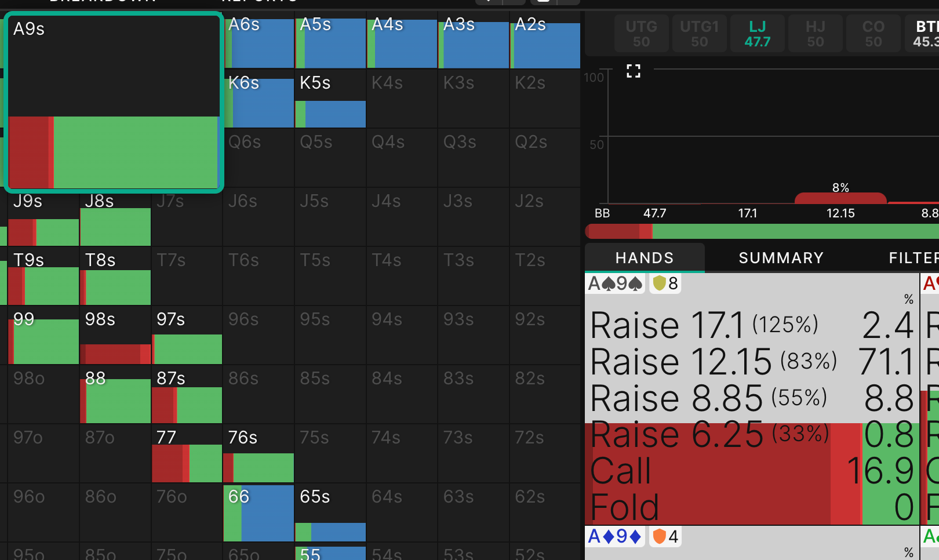Click the 47.7 stack axis label
This screenshot has height=560, width=939.
(655, 213)
